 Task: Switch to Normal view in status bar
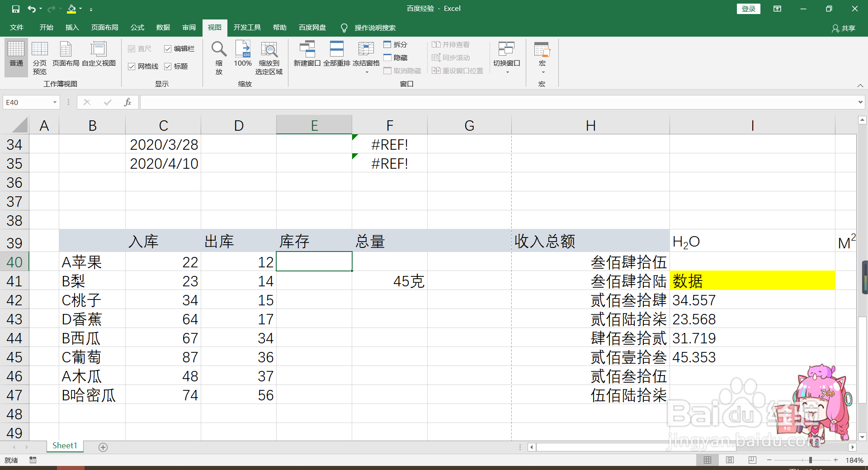coord(708,460)
